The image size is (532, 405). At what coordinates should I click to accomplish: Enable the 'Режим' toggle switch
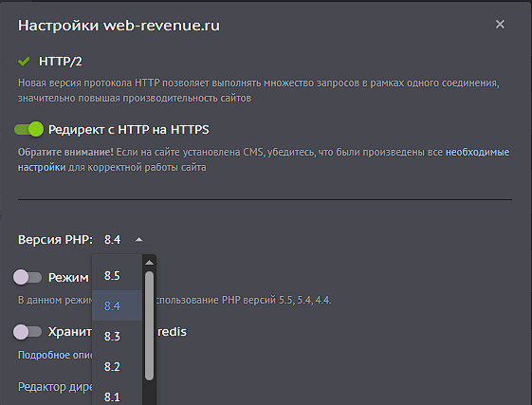coord(28,277)
